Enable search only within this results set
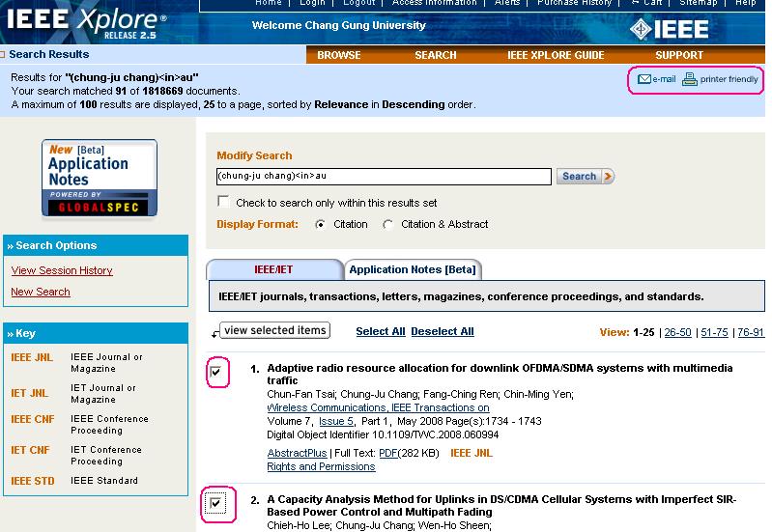Viewport: 772px width, 532px height. point(223,201)
